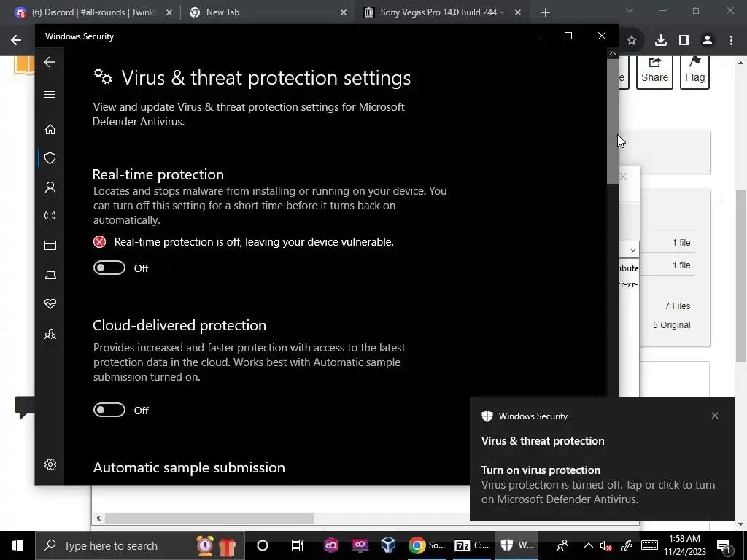
Task: Open Windows Security settings gear
Action: tap(50, 464)
